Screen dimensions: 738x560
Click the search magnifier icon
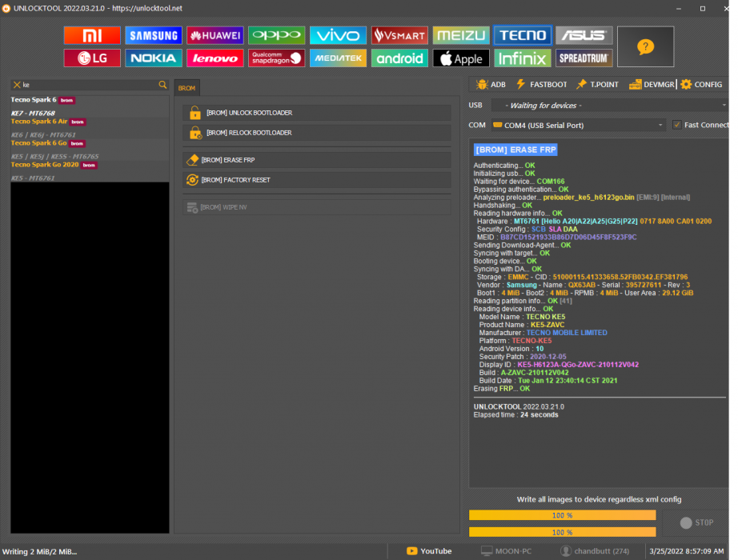click(162, 85)
